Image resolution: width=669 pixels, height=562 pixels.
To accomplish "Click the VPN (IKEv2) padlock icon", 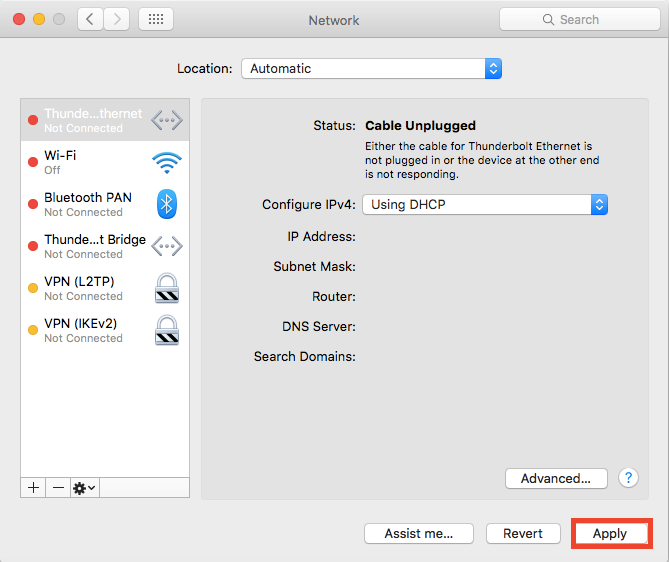I will (166, 330).
